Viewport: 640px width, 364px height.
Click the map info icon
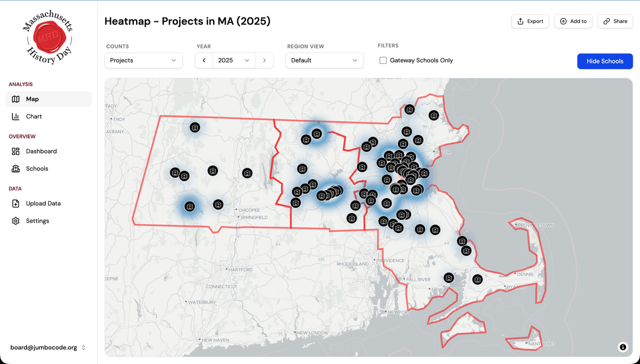(622, 347)
